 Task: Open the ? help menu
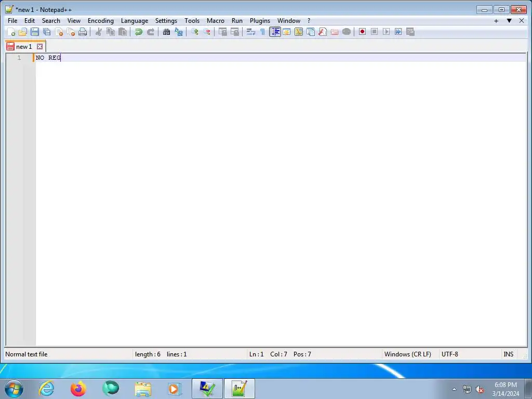309,21
